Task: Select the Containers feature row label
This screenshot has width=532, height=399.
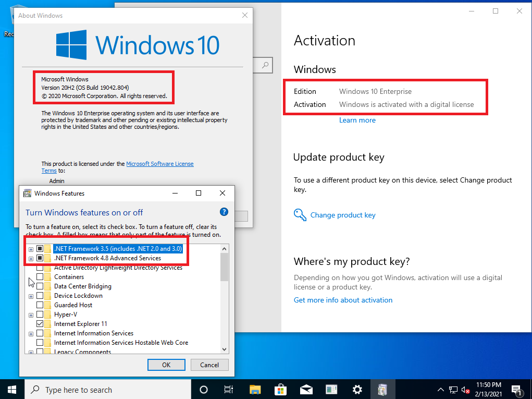Action: pos(69,277)
